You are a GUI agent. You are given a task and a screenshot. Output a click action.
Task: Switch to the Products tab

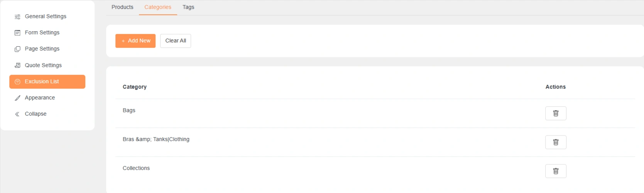122,7
